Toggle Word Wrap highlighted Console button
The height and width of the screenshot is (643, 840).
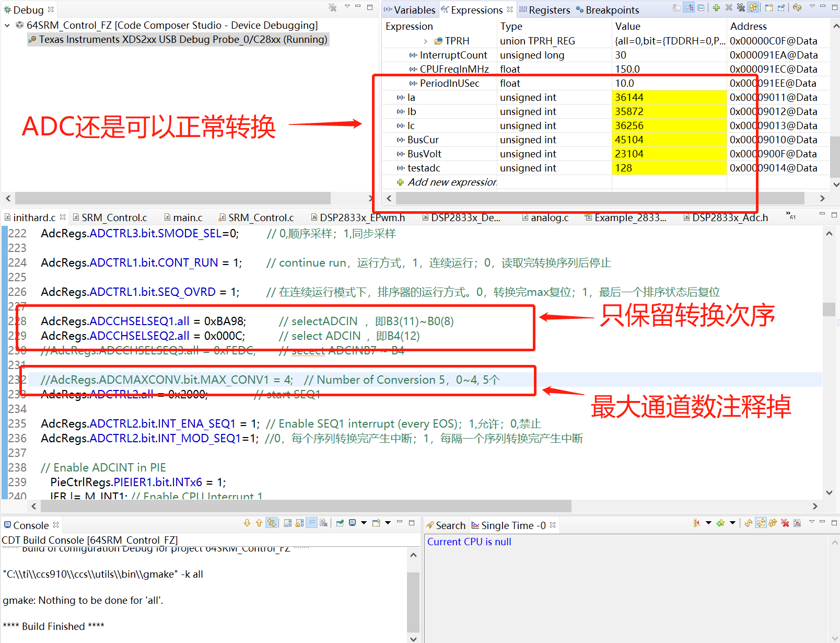(x=311, y=523)
